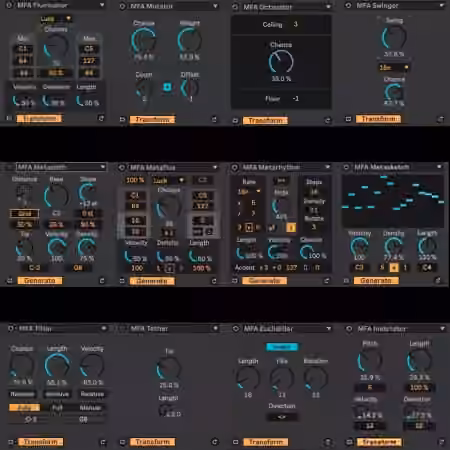Open the MFA Swinger device chooser dropdown

[x=441, y=5]
